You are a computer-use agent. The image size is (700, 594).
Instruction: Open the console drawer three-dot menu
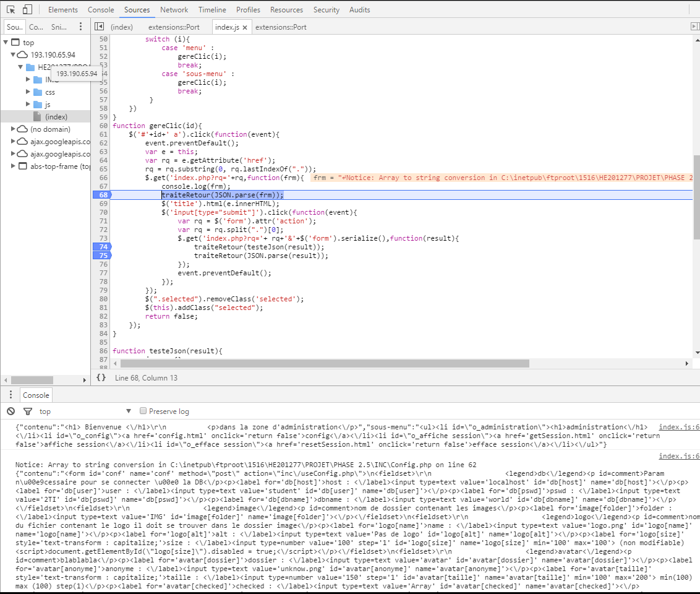pyautogui.click(x=11, y=395)
